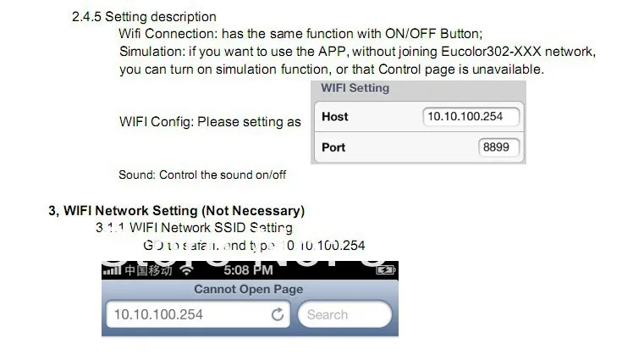This screenshot has height=355, width=644.
Task: Click the Chinese carrier name in status bar
Action: click(x=148, y=270)
